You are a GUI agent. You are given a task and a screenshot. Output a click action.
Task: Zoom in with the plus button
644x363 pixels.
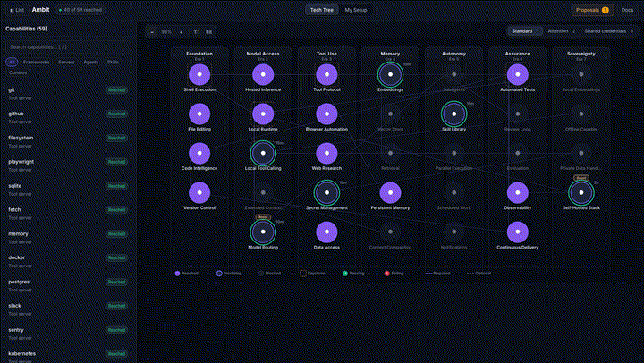pyautogui.click(x=181, y=32)
